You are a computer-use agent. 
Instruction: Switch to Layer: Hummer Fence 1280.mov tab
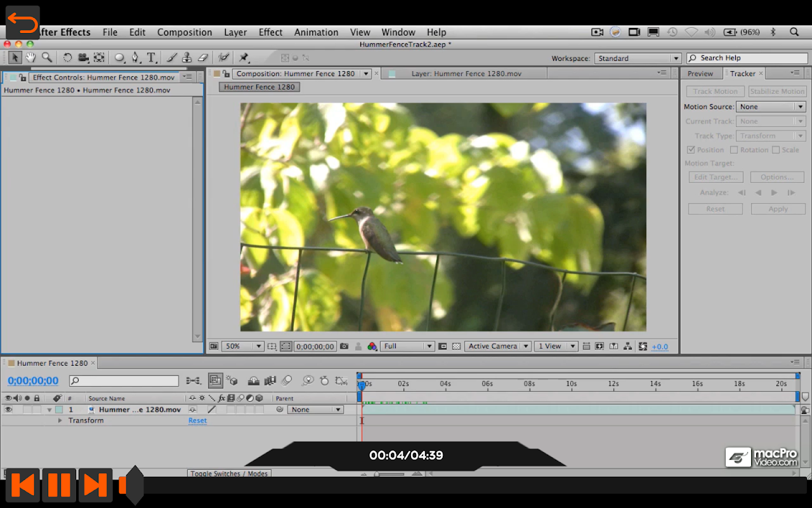click(x=466, y=74)
